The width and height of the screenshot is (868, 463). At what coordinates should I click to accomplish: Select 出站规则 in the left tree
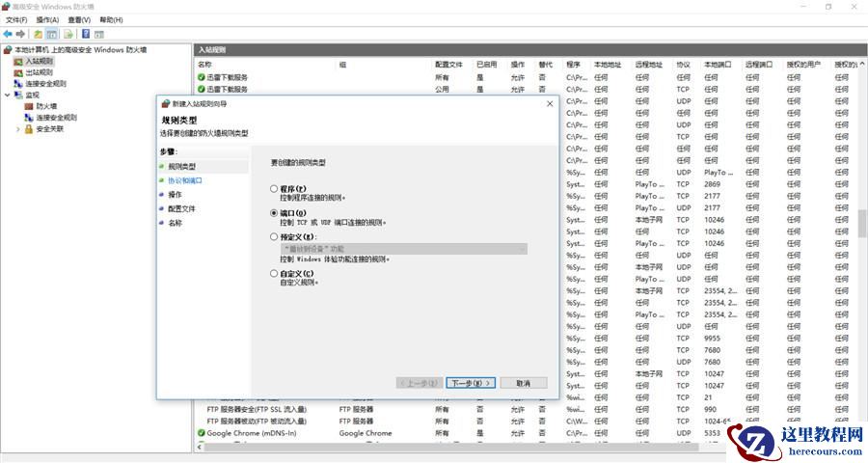click(40, 72)
